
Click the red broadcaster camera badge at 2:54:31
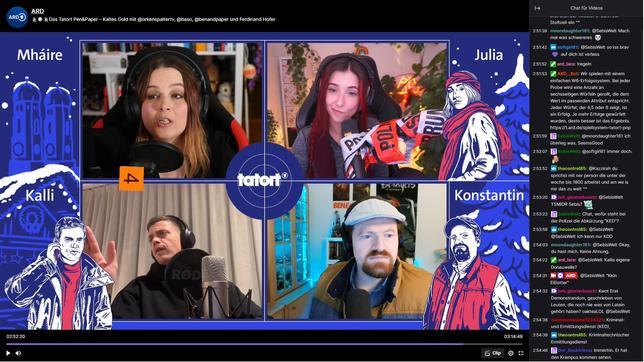coord(553,276)
